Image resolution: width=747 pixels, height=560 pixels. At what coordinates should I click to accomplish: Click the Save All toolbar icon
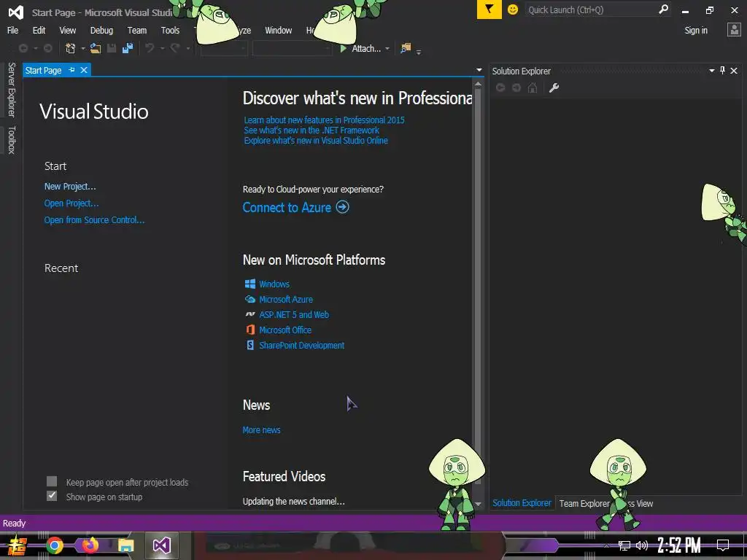click(128, 48)
